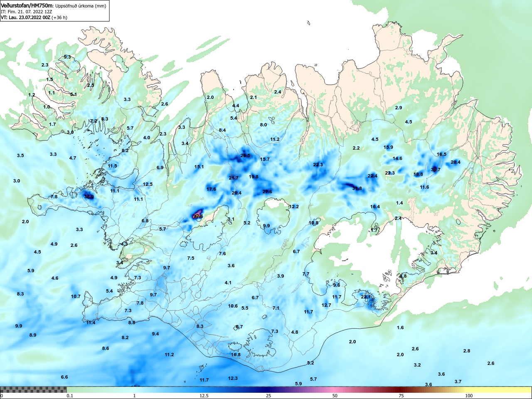
Task: Click the legend label '75'
Action: point(401,396)
